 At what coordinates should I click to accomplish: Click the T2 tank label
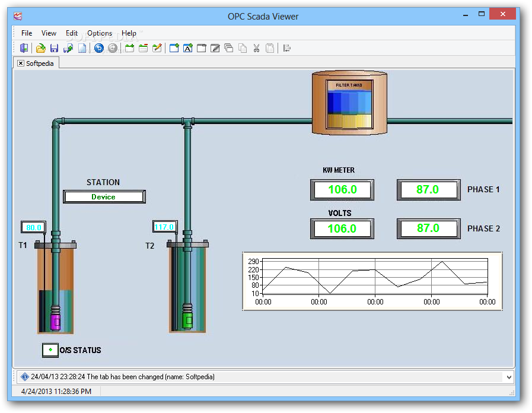click(x=149, y=246)
